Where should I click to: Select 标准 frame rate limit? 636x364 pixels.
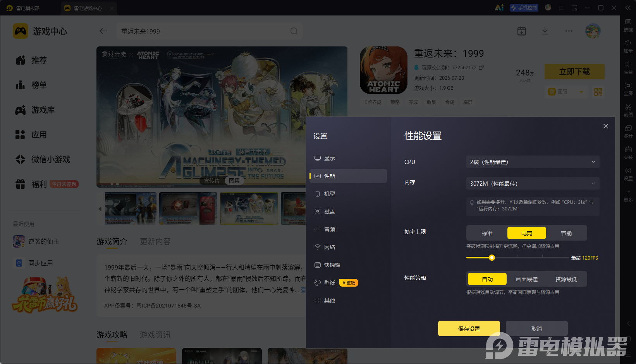pos(487,233)
